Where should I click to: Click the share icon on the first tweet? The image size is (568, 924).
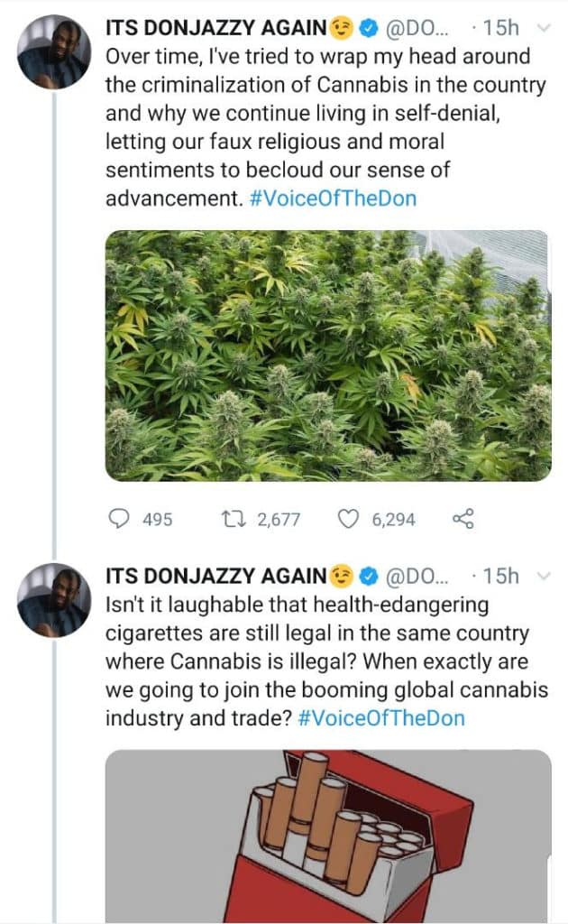(x=462, y=519)
